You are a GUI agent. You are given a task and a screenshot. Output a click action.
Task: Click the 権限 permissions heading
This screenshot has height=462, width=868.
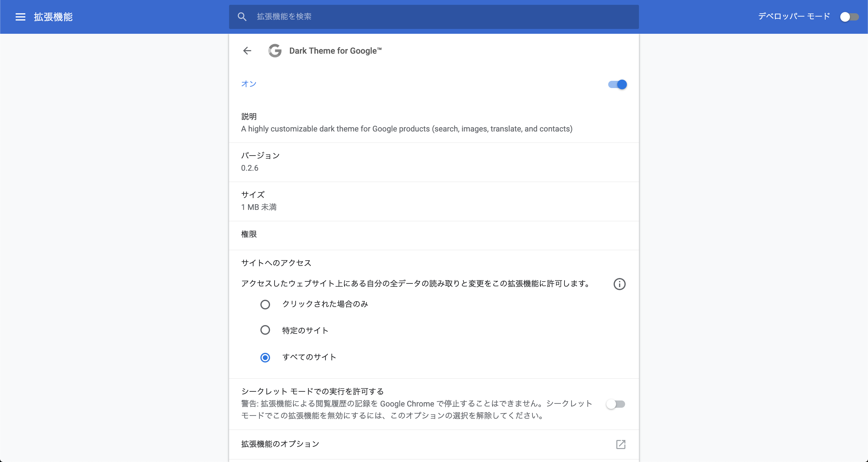click(249, 234)
